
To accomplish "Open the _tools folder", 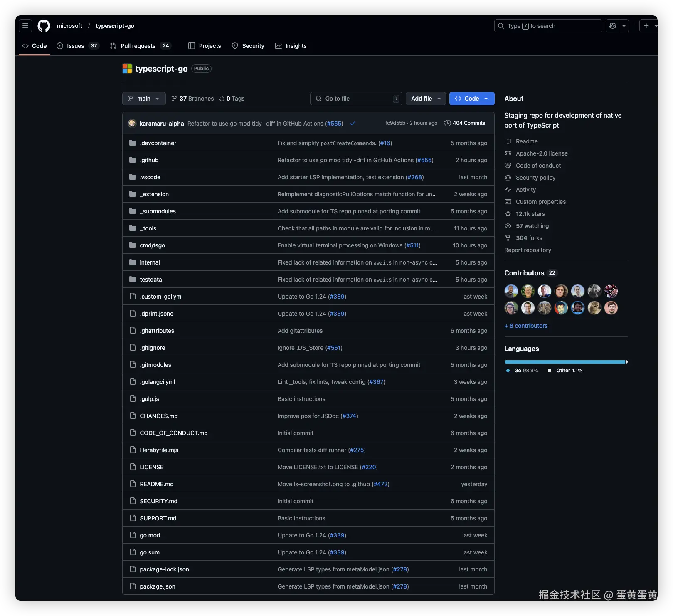I will click(x=148, y=228).
